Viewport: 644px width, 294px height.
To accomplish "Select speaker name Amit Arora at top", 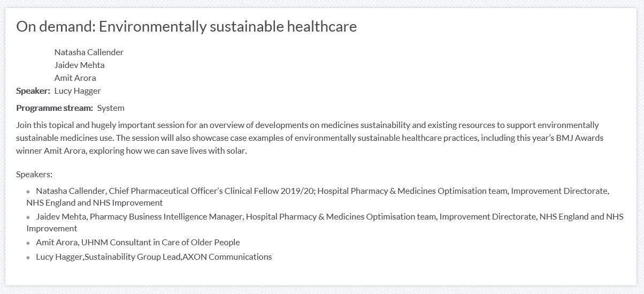I will [x=75, y=78].
